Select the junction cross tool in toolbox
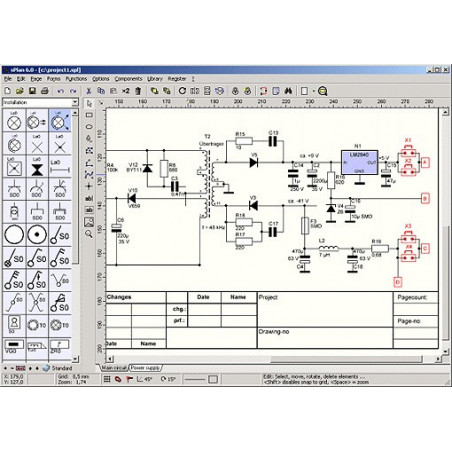The height and width of the screenshot is (452, 452). tap(89, 186)
